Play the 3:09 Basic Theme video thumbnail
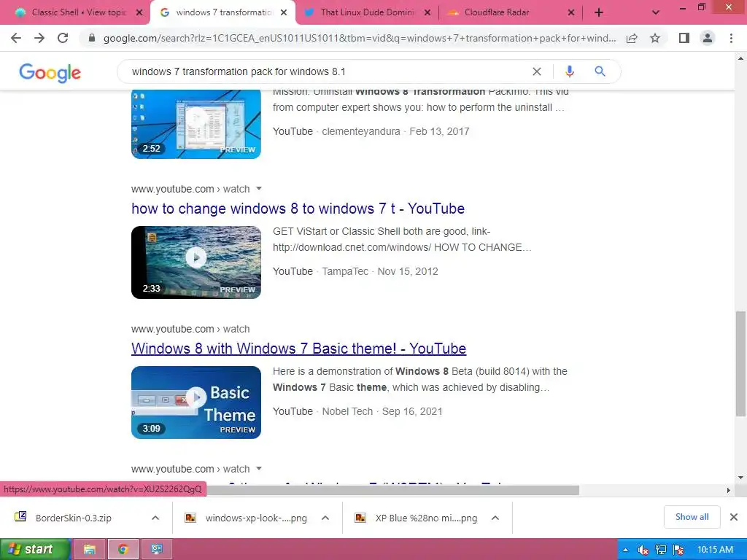This screenshot has height=560, width=747. click(x=196, y=402)
